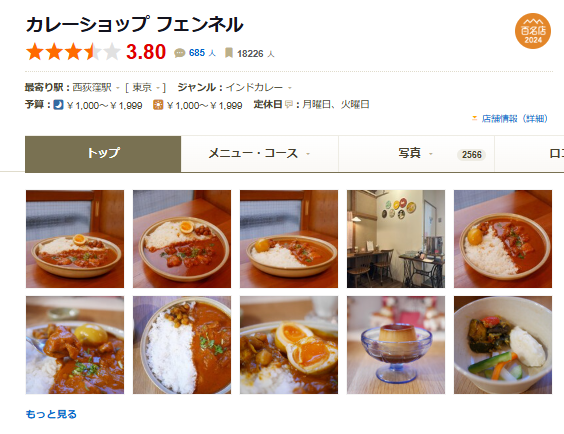Click the lunch budget sun icon
The image size is (564, 434).
tap(158, 105)
